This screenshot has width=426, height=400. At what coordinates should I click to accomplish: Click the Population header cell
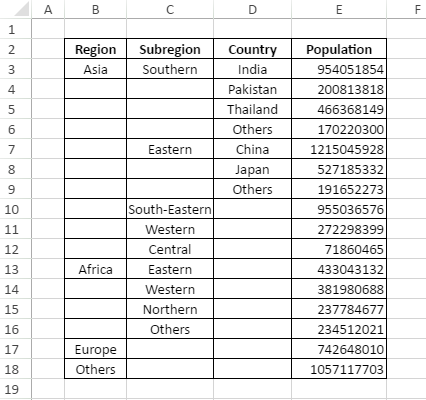click(x=339, y=49)
